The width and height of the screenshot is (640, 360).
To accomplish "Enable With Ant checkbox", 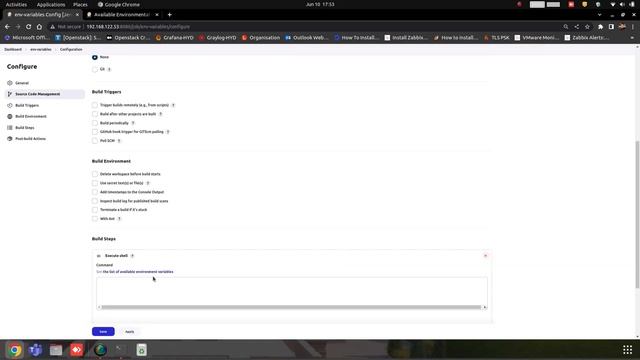I will coord(95,219).
